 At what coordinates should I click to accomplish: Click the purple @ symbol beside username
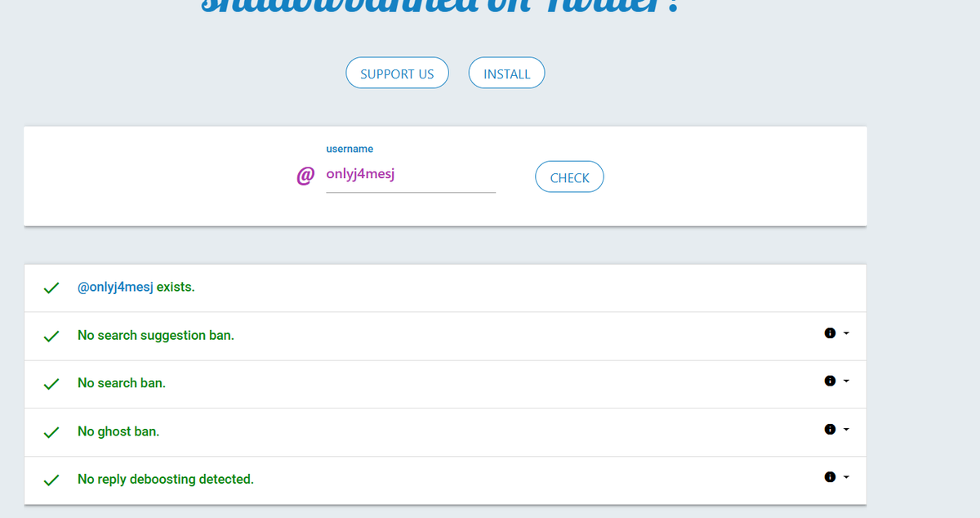(x=305, y=176)
